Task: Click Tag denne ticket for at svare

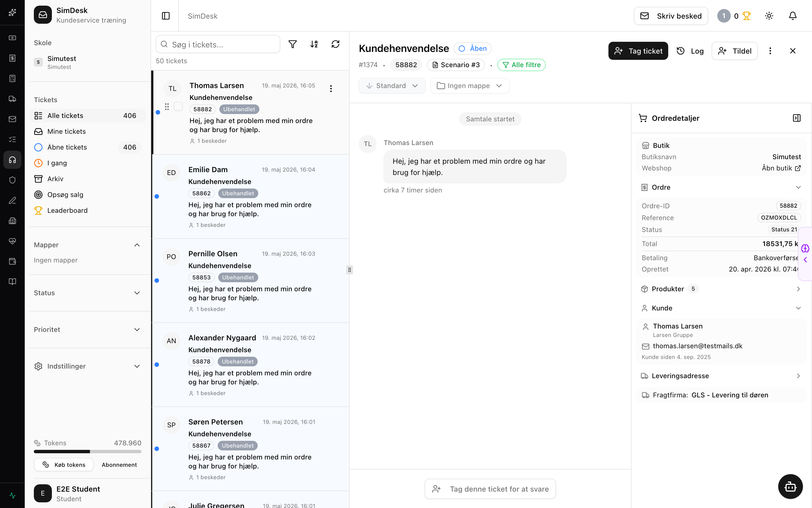Action: (x=490, y=489)
